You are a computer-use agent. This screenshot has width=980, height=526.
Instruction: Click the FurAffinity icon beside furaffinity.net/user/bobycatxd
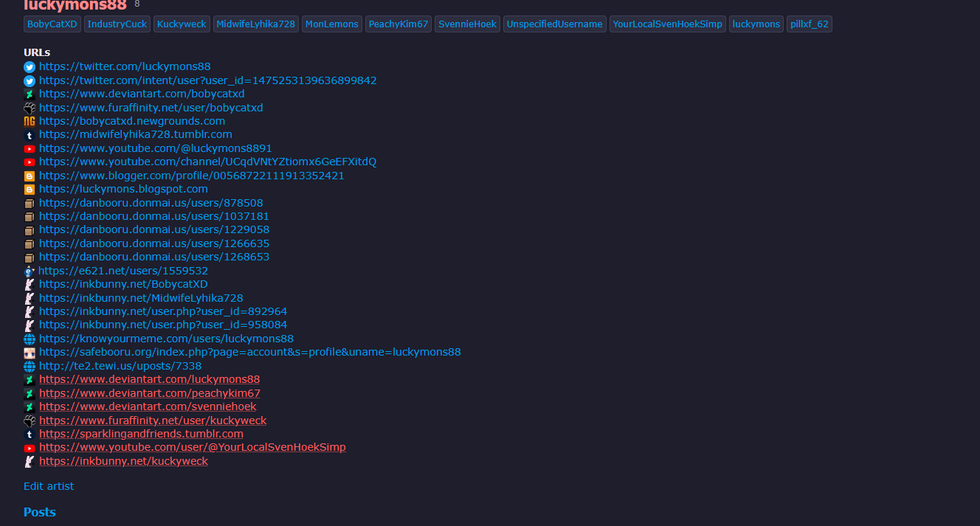coord(30,108)
